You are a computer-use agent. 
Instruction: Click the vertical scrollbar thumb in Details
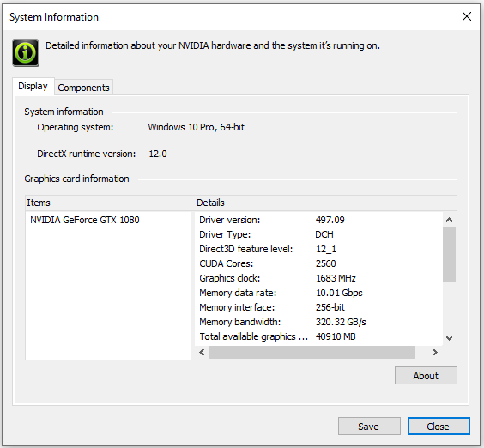tap(449, 254)
